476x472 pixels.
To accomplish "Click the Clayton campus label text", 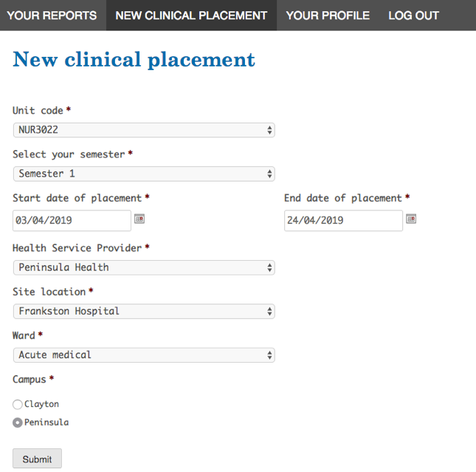I will click(41, 405).
